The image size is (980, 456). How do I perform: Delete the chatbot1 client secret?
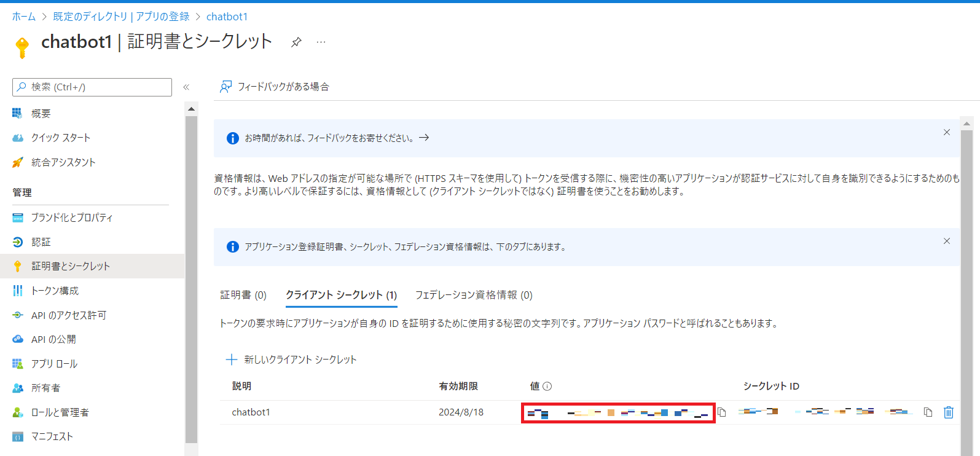pos(948,412)
